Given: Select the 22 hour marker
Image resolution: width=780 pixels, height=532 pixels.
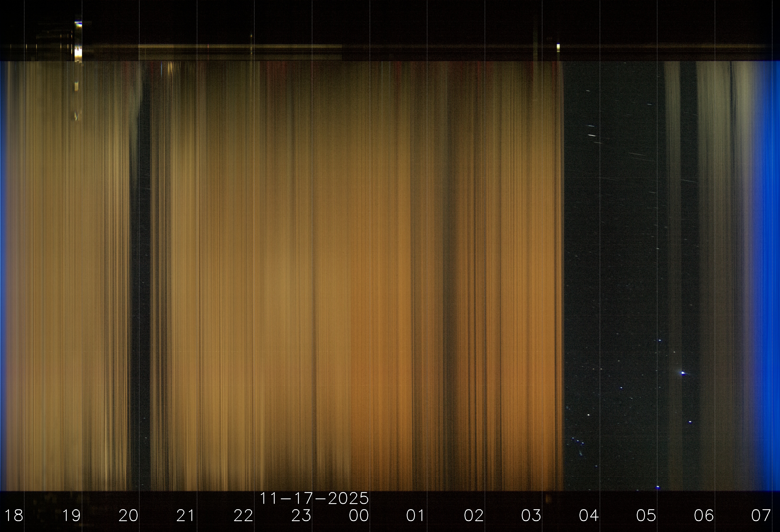Looking at the screenshot, I should [243, 516].
